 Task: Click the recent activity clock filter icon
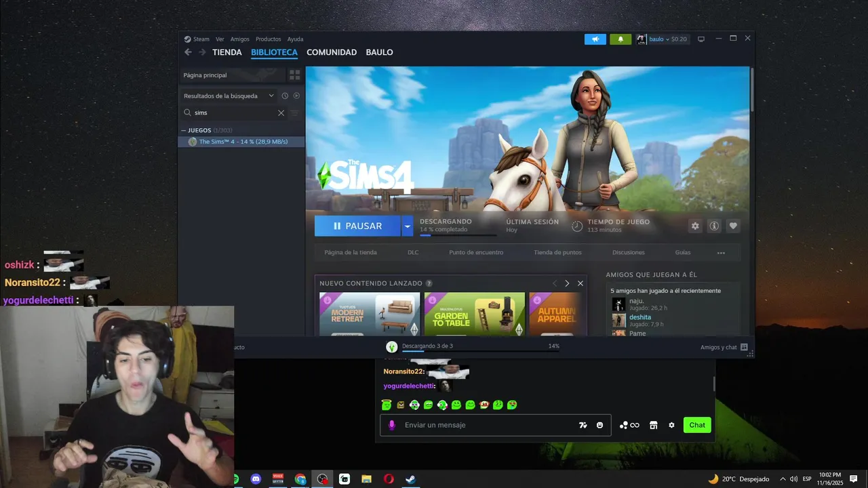(285, 96)
